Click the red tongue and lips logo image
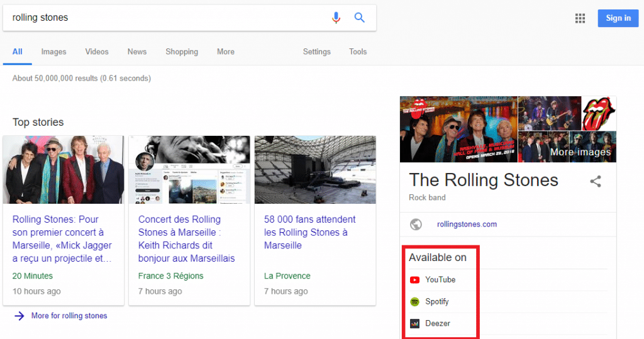Image resolution: width=644 pixels, height=339 pixels. [x=599, y=113]
